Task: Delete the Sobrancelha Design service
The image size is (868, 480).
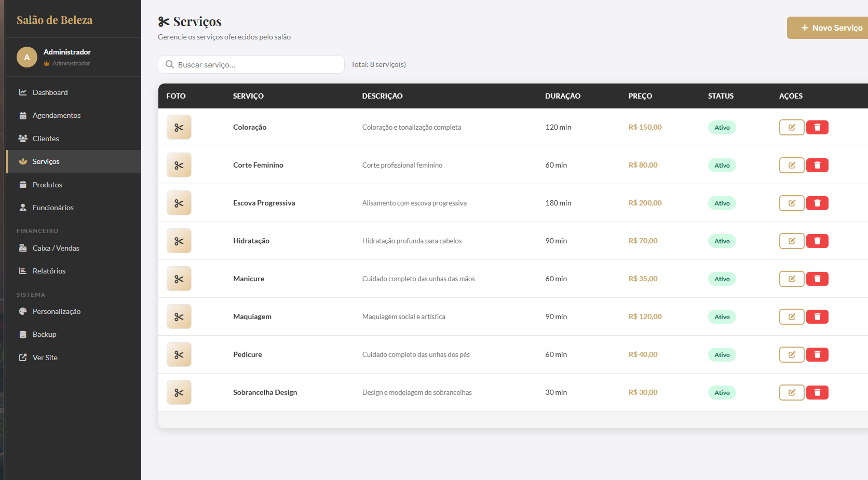Action: [x=817, y=392]
